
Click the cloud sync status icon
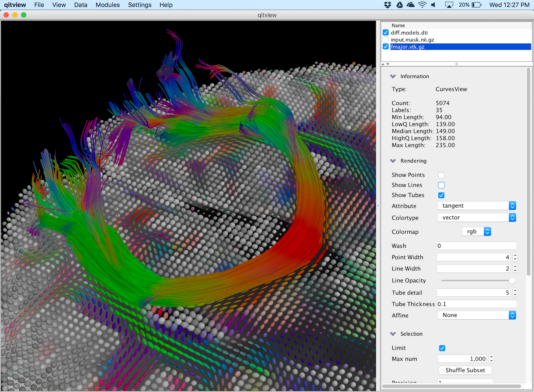[410, 5]
